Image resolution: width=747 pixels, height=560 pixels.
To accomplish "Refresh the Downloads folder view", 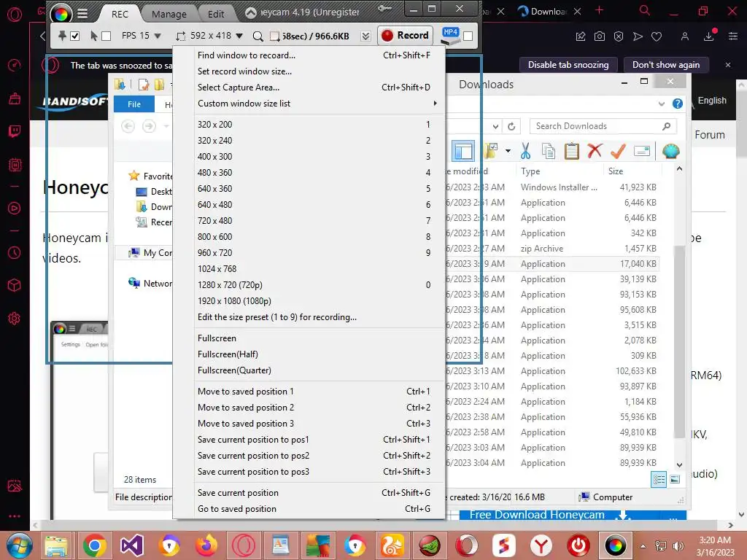I will tap(511, 126).
